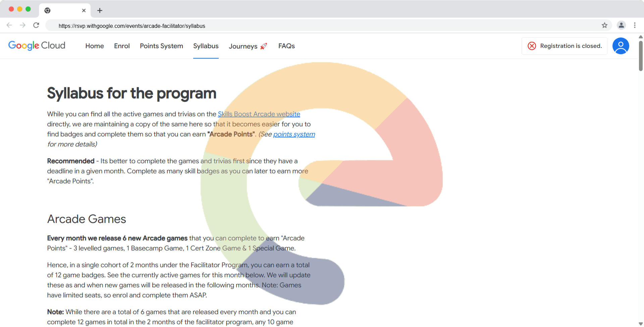Reload the page with the refresh icon
644x327 pixels.
pyautogui.click(x=36, y=25)
